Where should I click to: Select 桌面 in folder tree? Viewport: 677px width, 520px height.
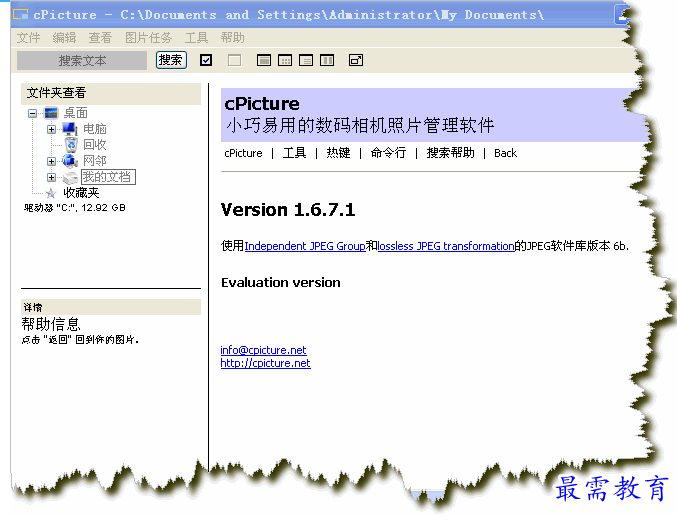(x=76, y=113)
